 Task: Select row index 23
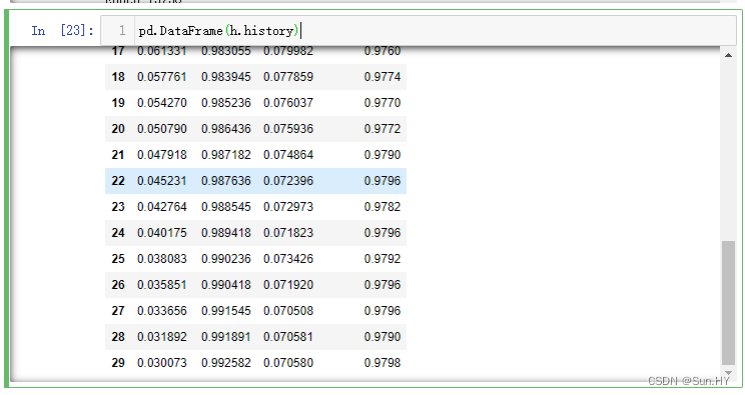click(118, 207)
